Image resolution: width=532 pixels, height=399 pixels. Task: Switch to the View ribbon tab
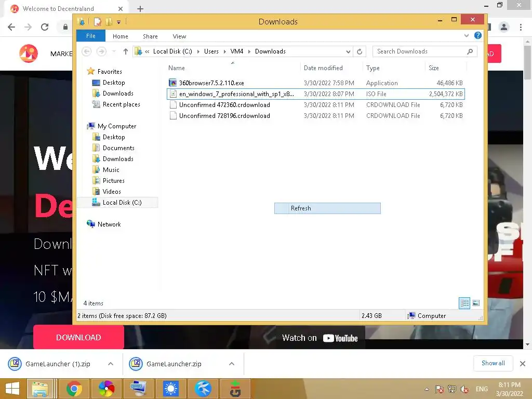coord(179,36)
